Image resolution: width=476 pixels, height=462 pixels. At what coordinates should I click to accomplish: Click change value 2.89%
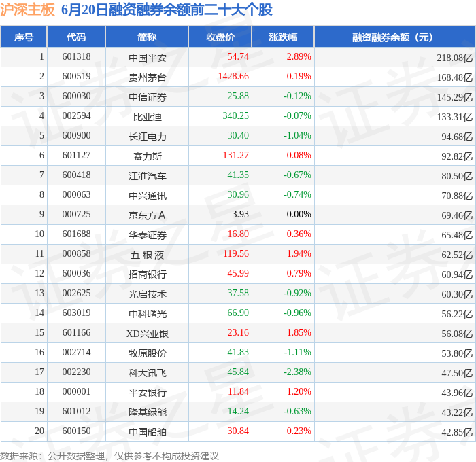pyautogui.click(x=299, y=56)
